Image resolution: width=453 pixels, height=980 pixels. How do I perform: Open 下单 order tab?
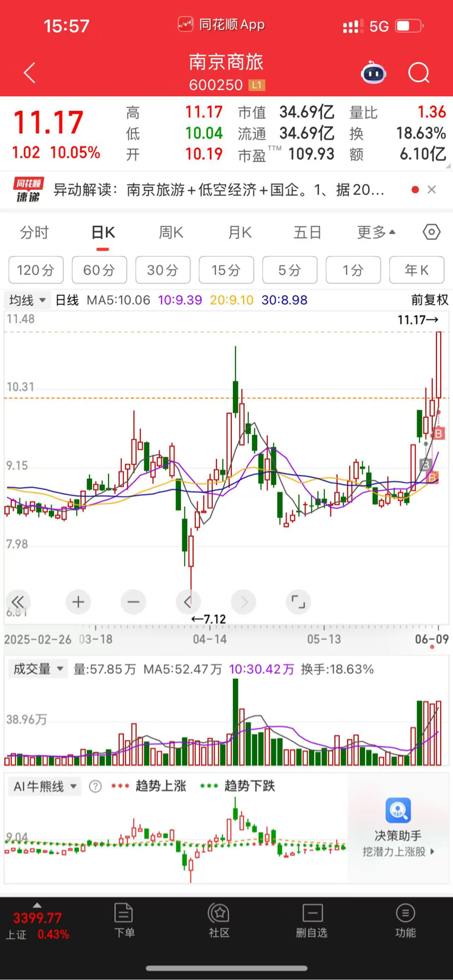coord(124,920)
